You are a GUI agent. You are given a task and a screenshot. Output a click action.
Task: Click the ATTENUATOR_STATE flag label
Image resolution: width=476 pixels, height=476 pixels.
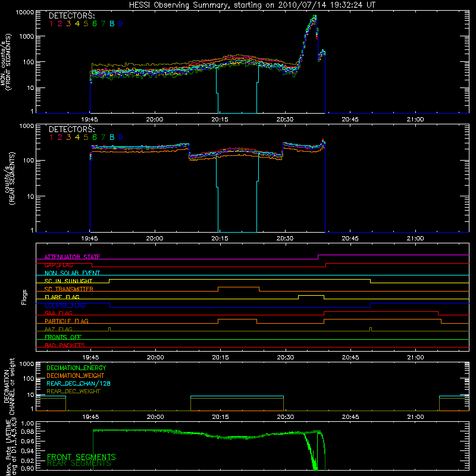point(72,257)
